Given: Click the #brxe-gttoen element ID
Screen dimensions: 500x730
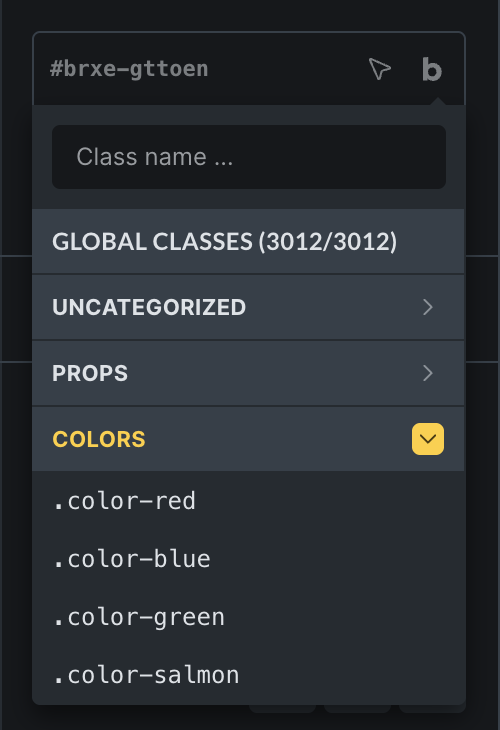Looking at the screenshot, I should coord(129,69).
